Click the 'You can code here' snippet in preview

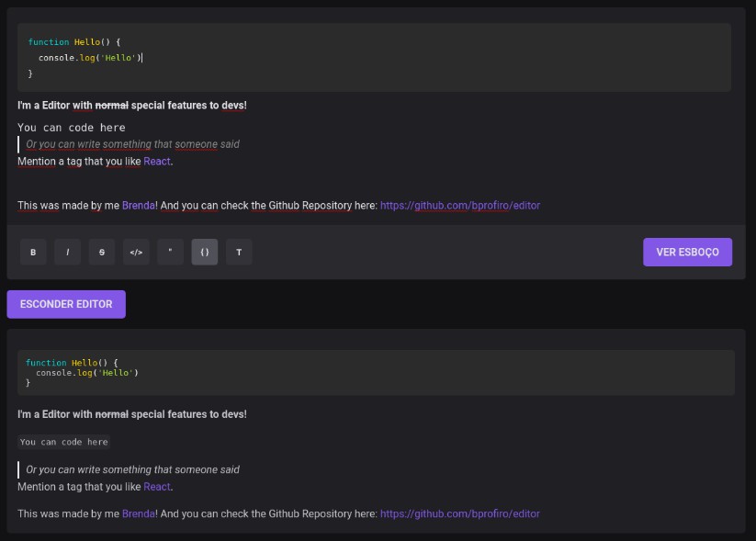point(63,442)
